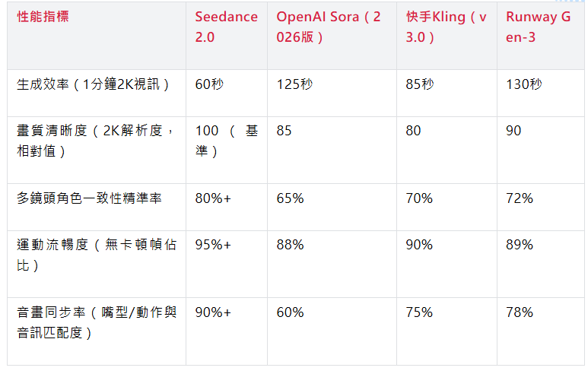Click Seedance's 60秒 generation time cell
This screenshot has height=374, width=588.
pos(208,84)
